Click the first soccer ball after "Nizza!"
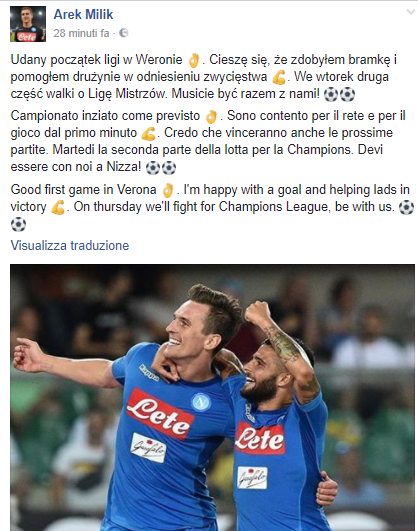This screenshot has width=418, height=531. [153, 168]
